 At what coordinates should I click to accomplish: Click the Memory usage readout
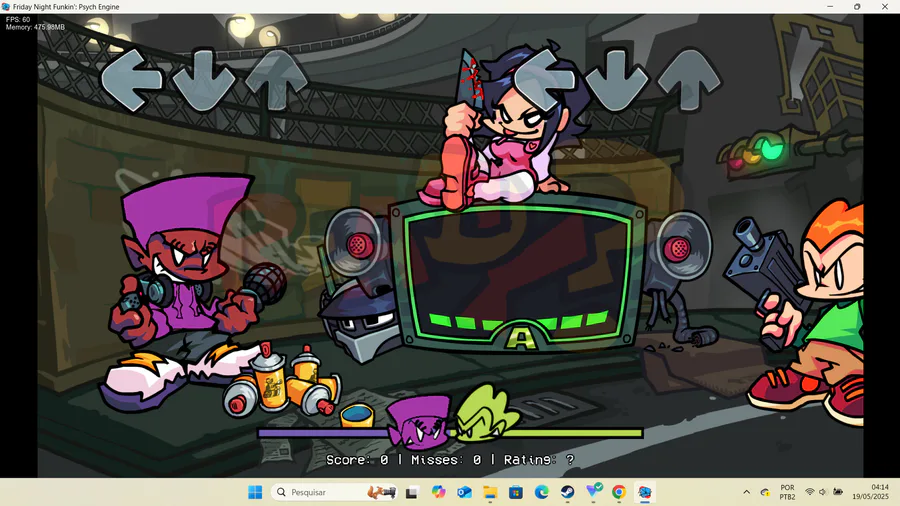click(35, 27)
